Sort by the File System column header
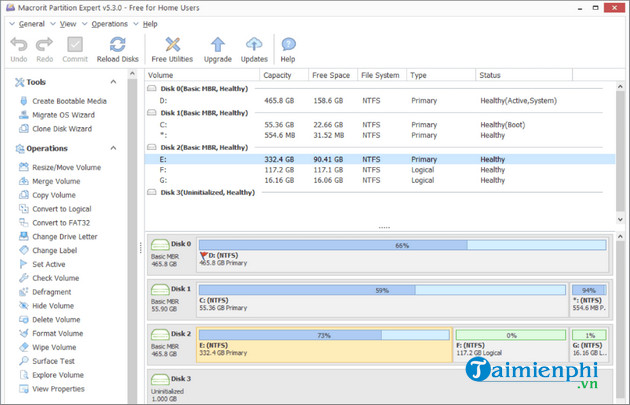This screenshot has width=630, height=405. 382,75
